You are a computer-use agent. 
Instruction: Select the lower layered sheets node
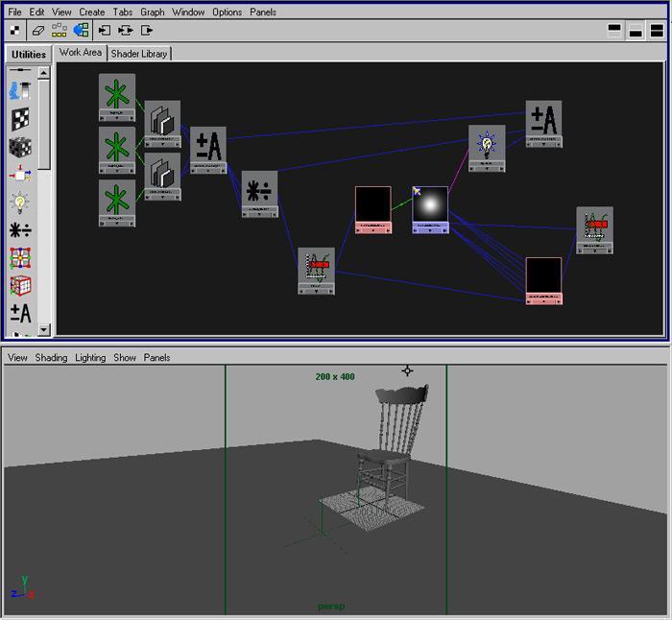[x=162, y=177]
